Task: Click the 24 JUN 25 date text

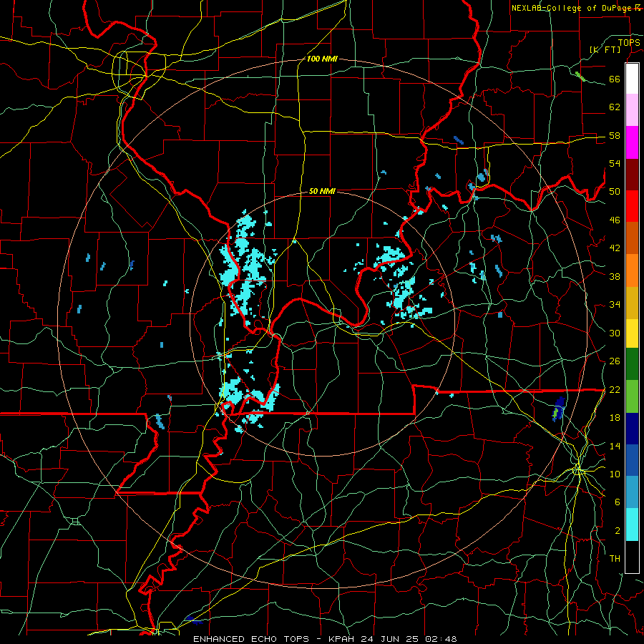Action: [391, 639]
